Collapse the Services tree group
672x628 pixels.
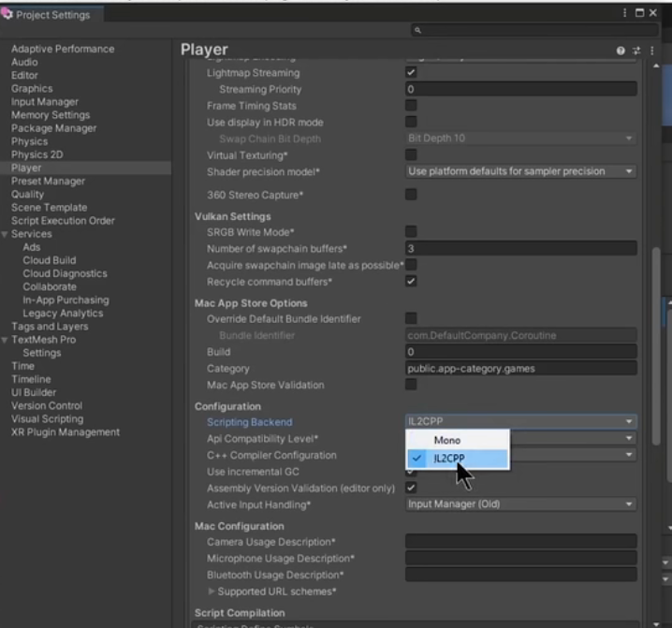(x=6, y=234)
